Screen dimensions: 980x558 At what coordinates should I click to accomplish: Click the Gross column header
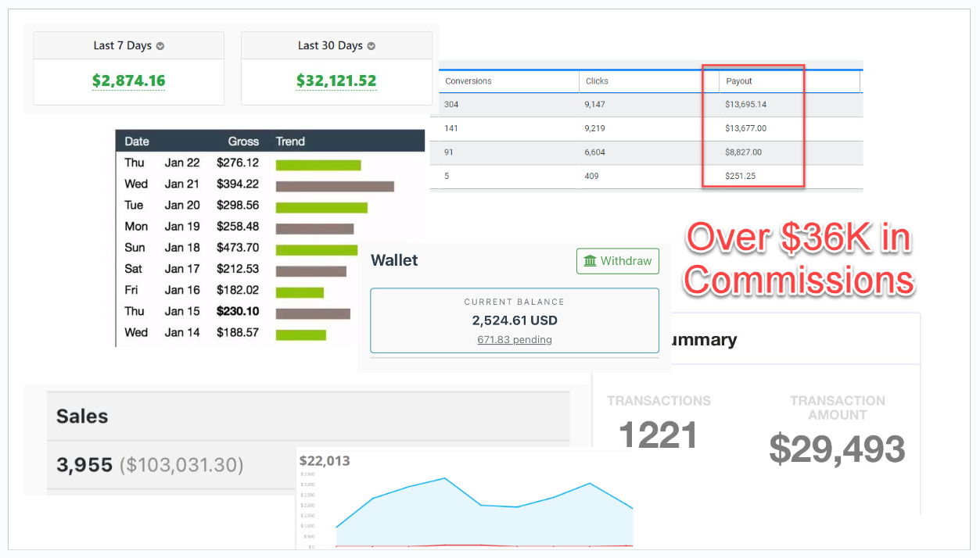point(243,141)
